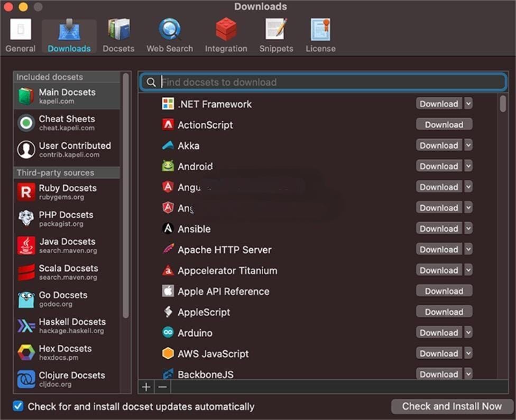This screenshot has width=516, height=420.
Task: Click the Apache HTTP Server feather icon
Action: [168, 249]
